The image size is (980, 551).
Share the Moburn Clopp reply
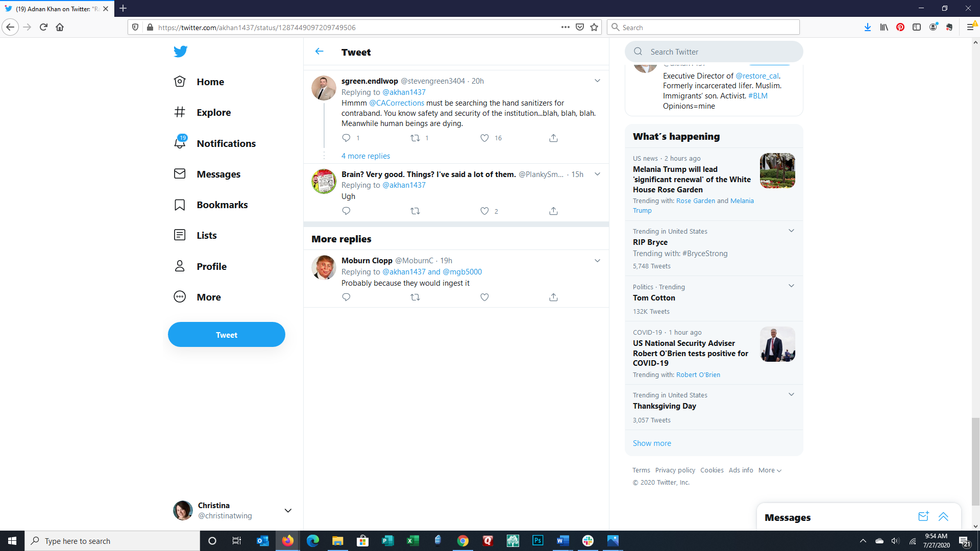point(553,297)
